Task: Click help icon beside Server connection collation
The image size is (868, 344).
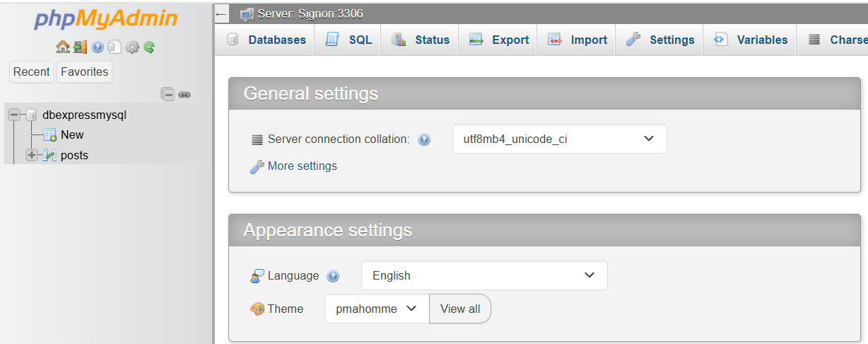Action: [424, 139]
